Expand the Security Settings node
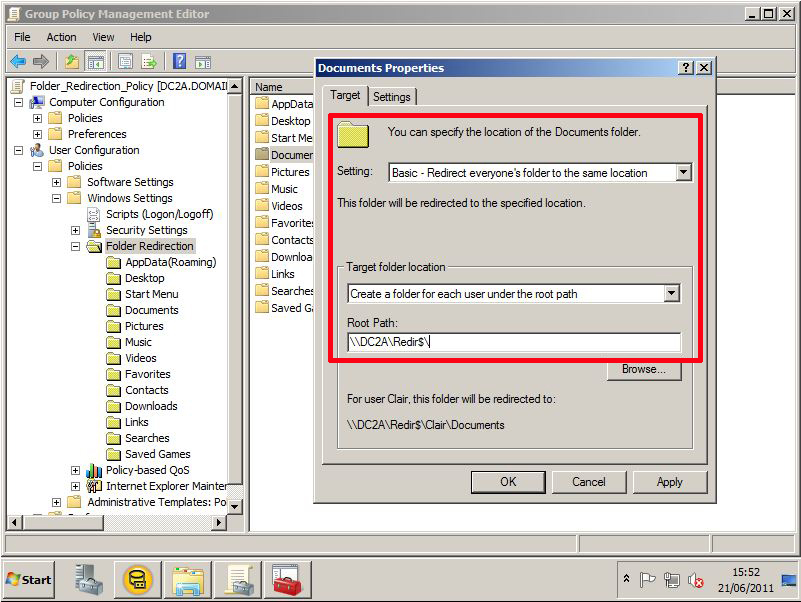This screenshot has width=801, height=602. pyautogui.click(x=75, y=230)
